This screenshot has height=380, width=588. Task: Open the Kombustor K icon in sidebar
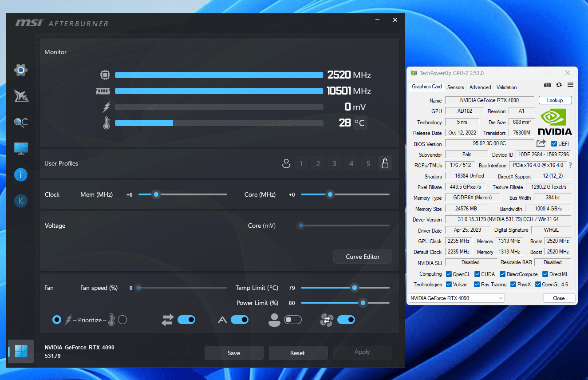point(21,201)
